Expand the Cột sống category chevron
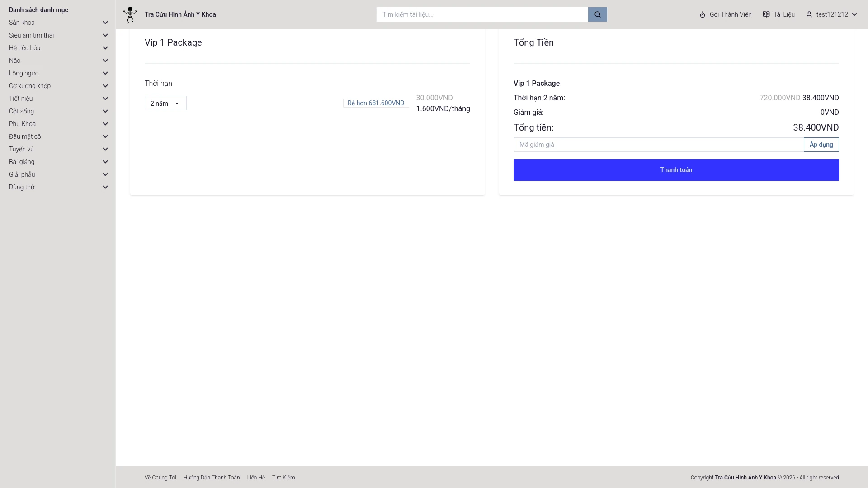This screenshot has width=868, height=488. (x=105, y=111)
